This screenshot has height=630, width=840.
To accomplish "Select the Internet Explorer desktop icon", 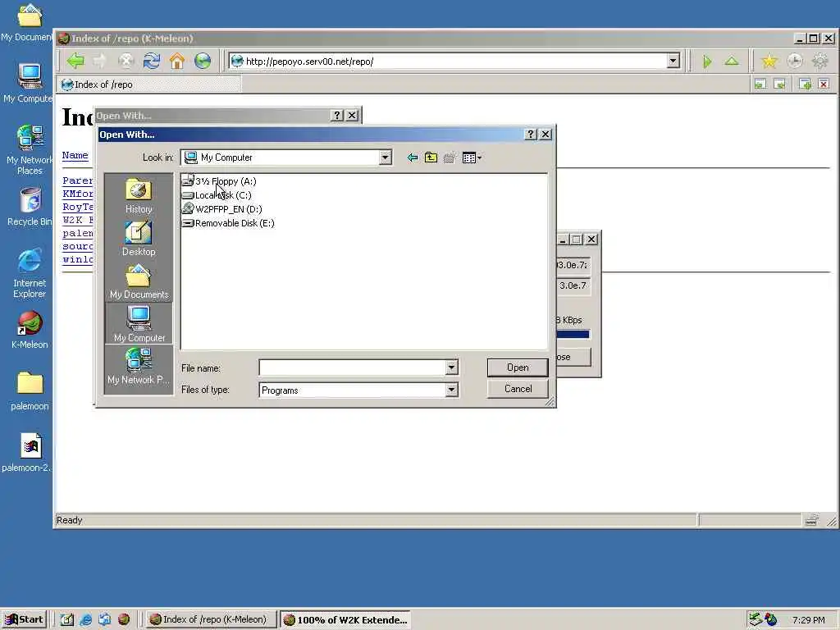I will tap(30, 273).
